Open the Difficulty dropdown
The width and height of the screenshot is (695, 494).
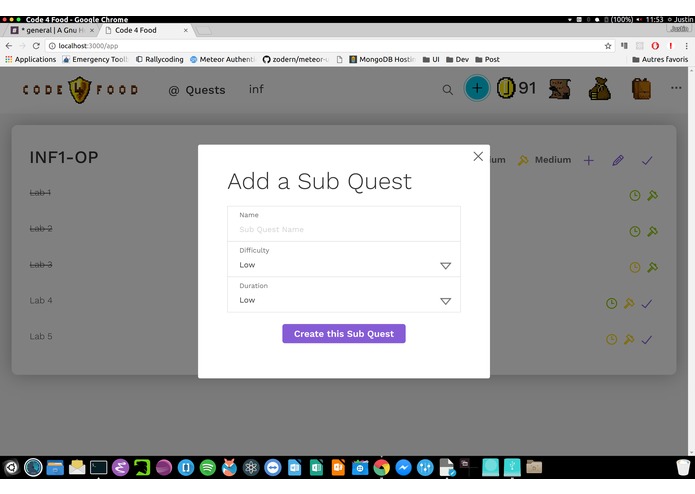[344, 259]
